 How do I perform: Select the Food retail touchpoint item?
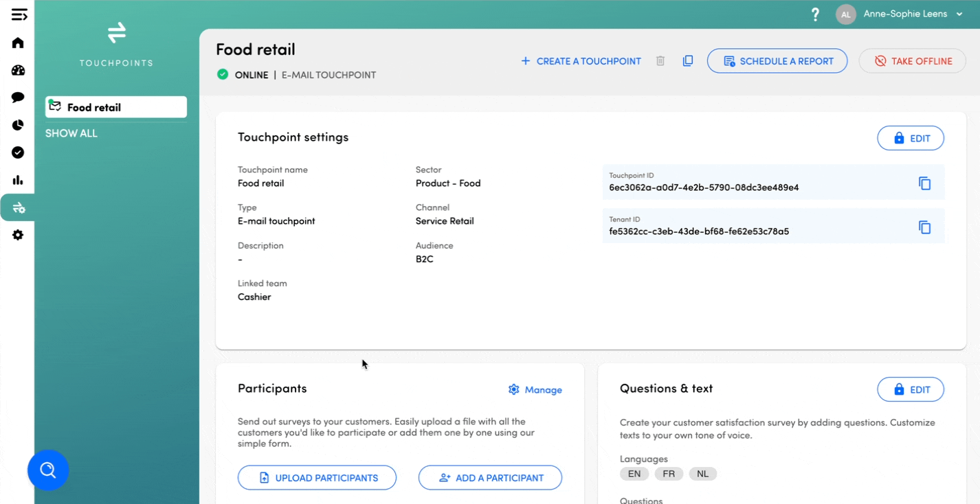point(115,107)
